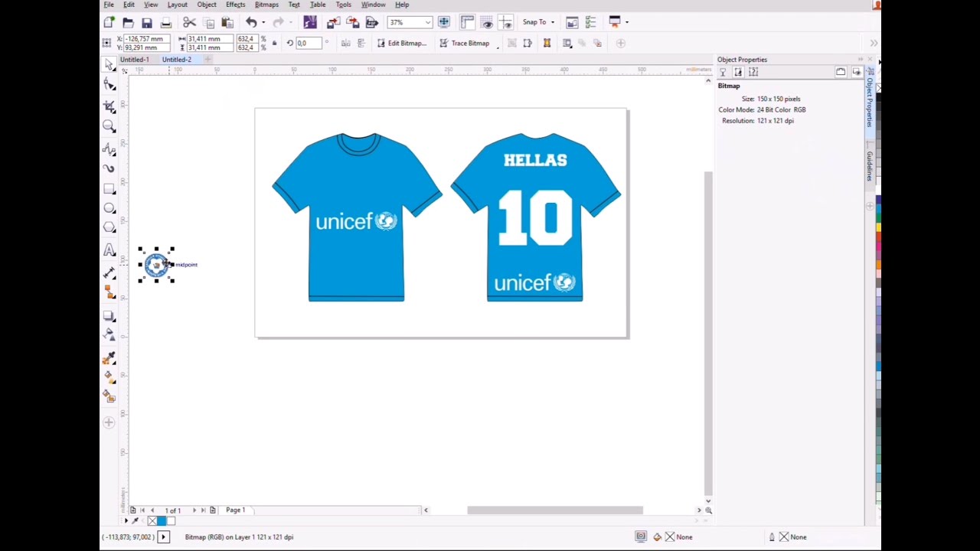Select the Color Eyedropper tool

109,357
